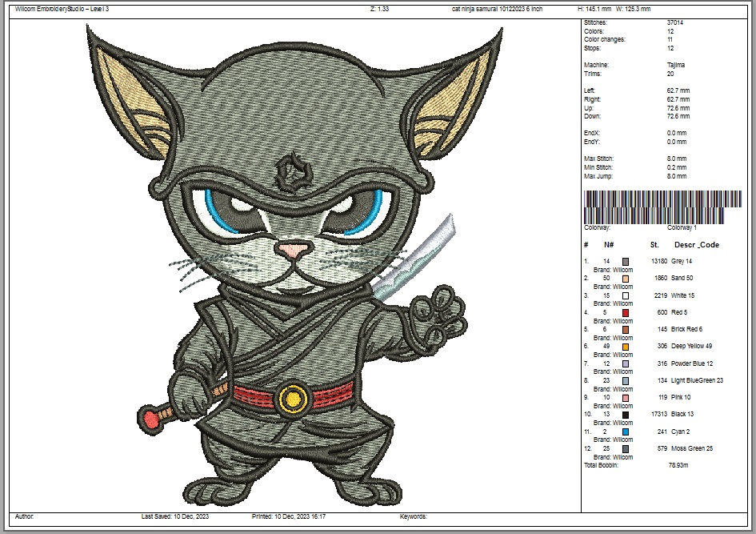
Task: Select the 'cat ninja samurai 10122023 6 inch' design title
Action: [497, 9]
